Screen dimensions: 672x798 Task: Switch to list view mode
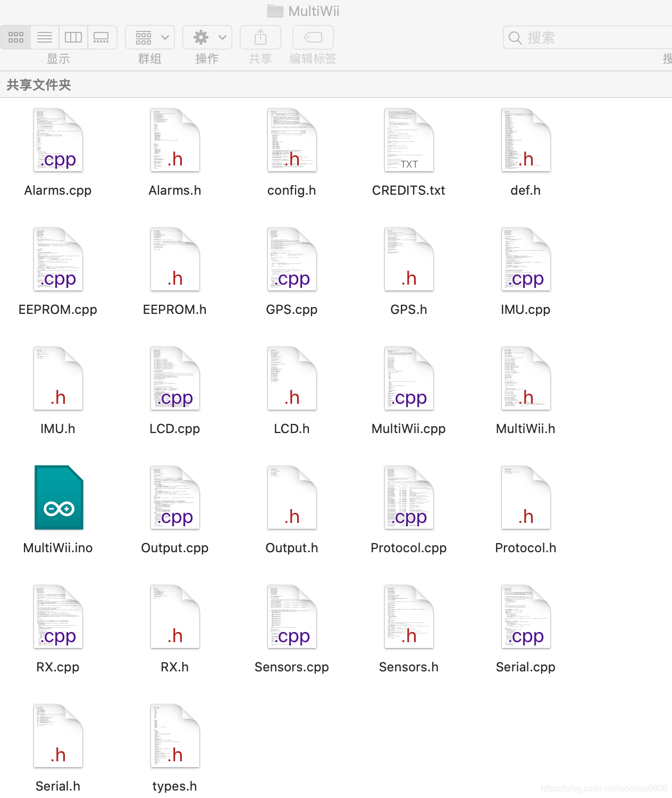(45, 37)
